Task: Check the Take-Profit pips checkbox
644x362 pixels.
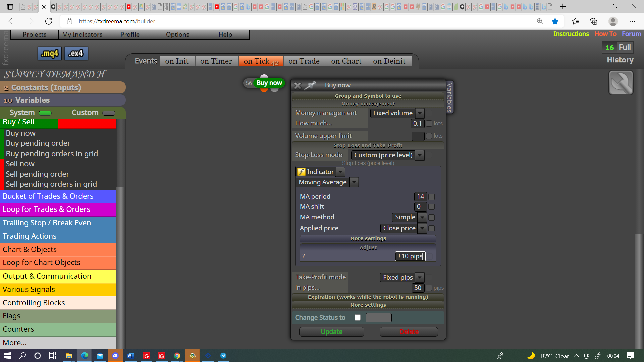Action: (x=429, y=288)
